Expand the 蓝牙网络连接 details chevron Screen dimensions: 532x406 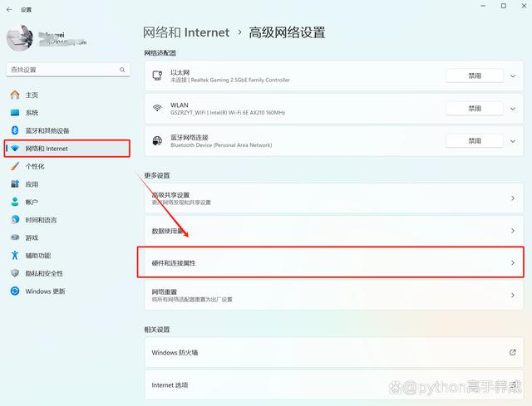coord(513,141)
